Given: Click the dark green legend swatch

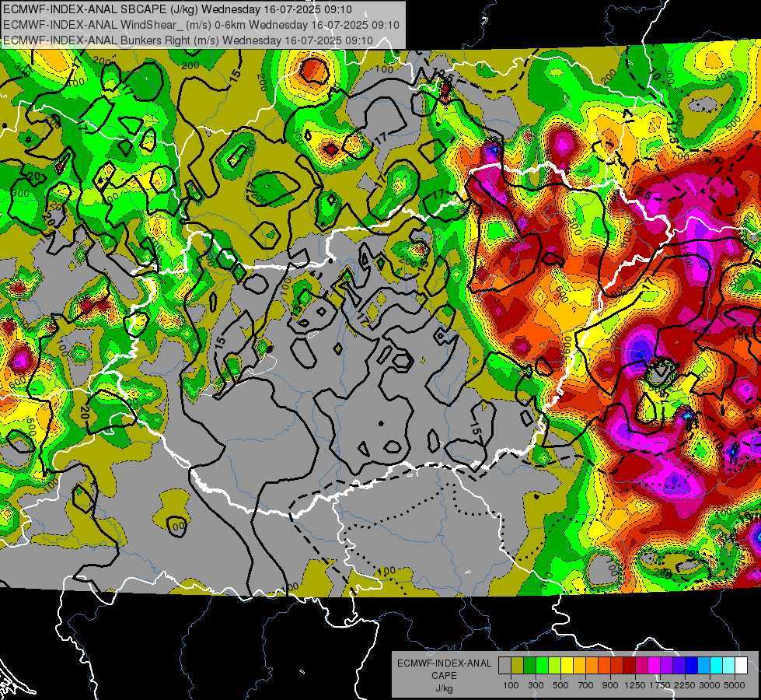Looking at the screenshot, I should tap(529, 665).
